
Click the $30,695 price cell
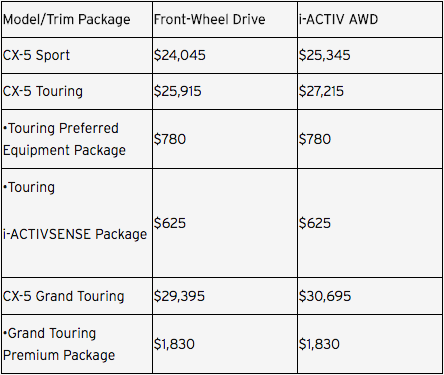tap(370, 296)
